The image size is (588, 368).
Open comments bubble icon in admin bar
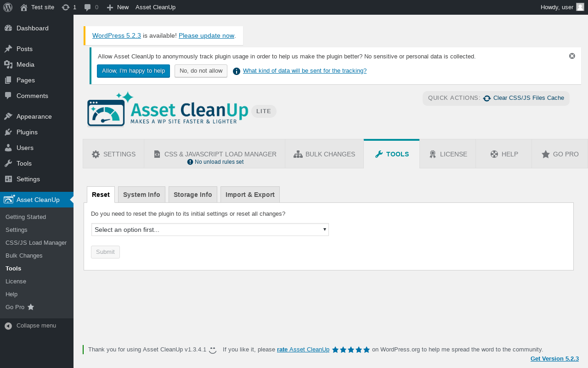(88, 7)
